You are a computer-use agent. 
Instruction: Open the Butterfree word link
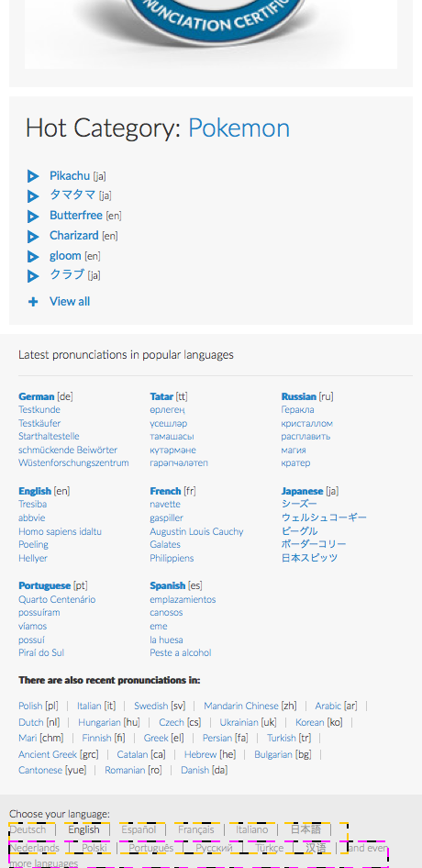coord(76,216)
